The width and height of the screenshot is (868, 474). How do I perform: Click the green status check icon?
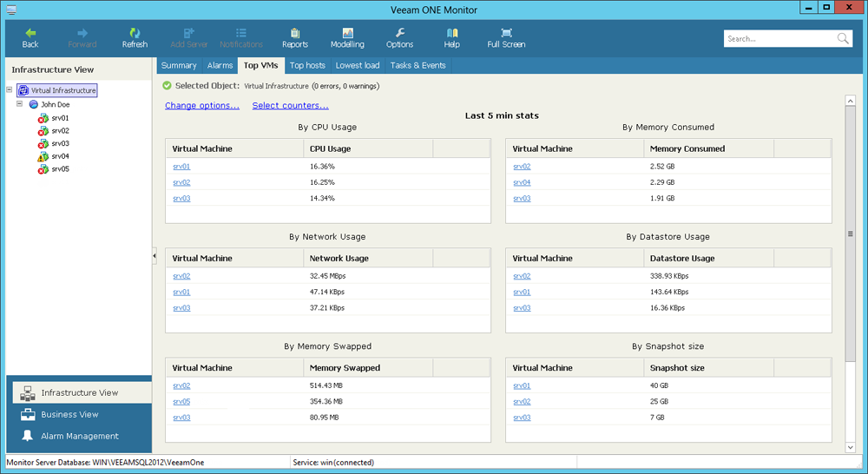167,86
